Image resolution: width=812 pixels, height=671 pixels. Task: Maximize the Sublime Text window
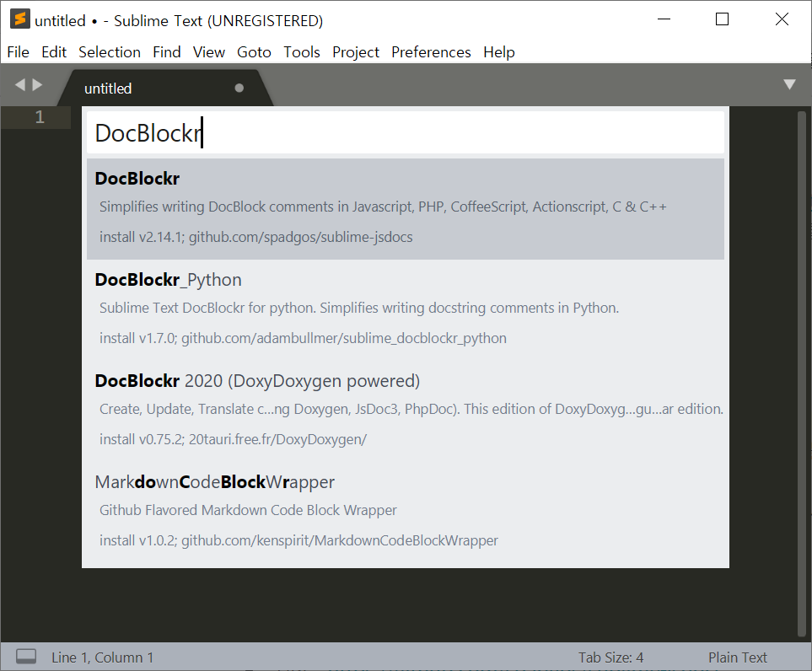click(x=722, y=19)
